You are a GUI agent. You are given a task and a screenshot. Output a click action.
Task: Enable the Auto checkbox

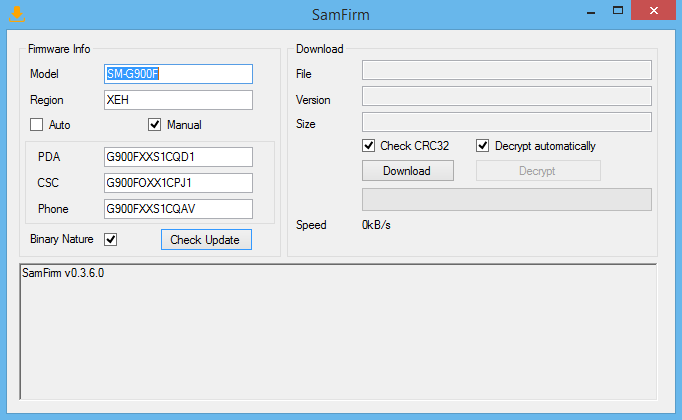click(37, 125)
